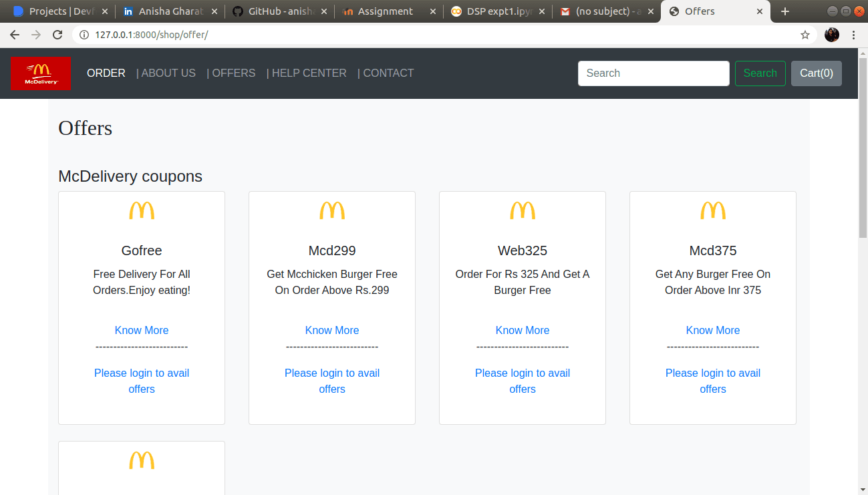Open a new tab with the plus button
Viewport: 868px width, 495px height.
pyautogui.click(x=785, y=11)
